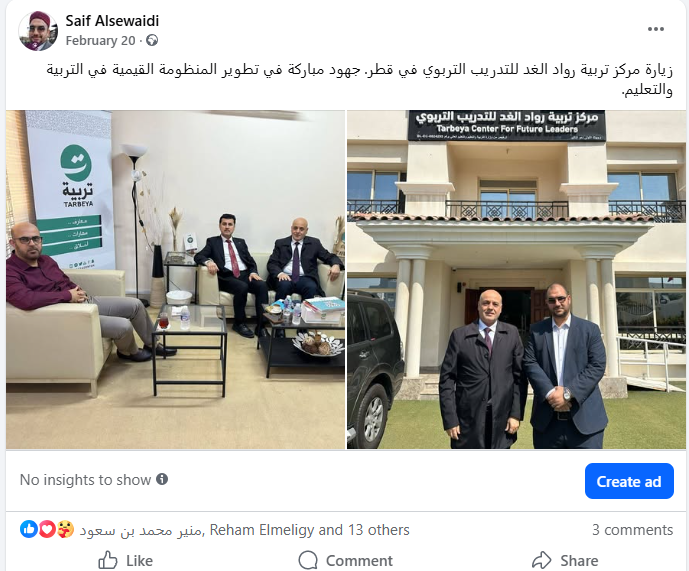Open the Saif Alsewaidi profile name link

tap(112, 21)
